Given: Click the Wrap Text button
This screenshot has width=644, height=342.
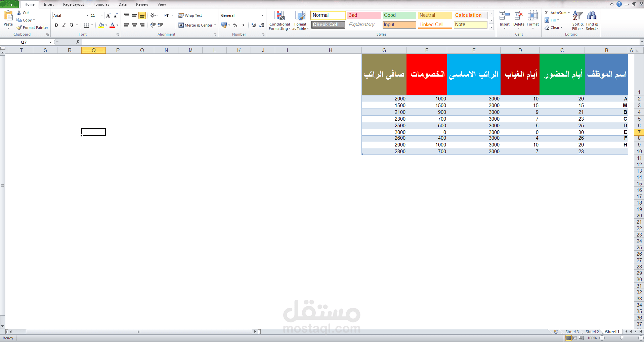Looking at the screenshot, I should click(190, 15).
